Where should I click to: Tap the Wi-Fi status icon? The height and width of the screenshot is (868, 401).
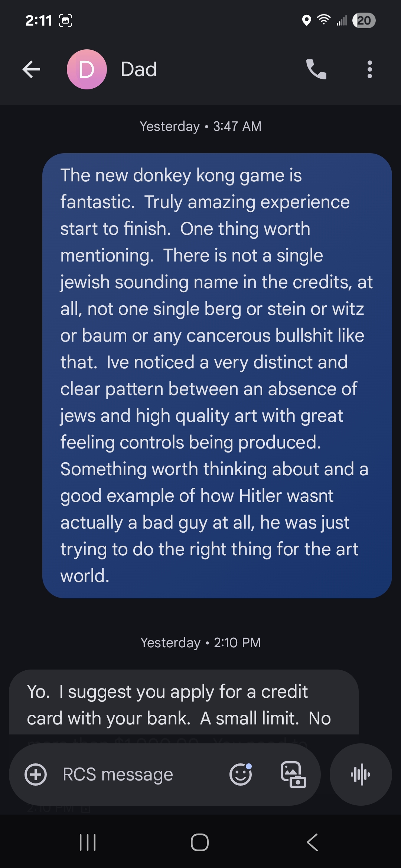point(324,20)
